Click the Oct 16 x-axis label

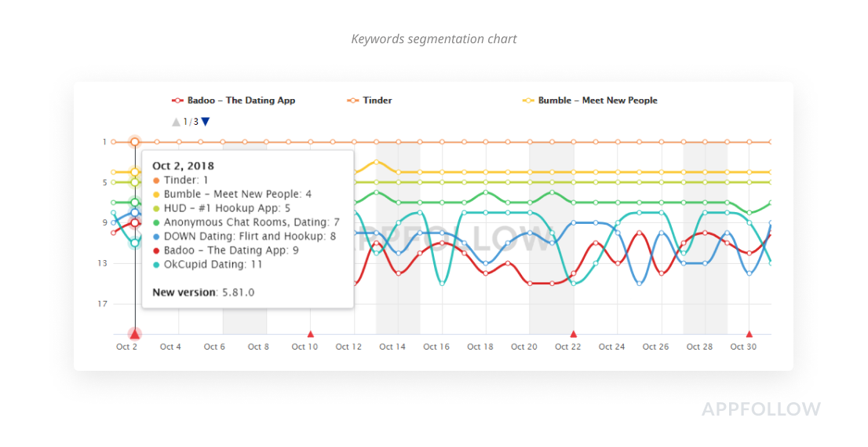pyautogui.click(x=436, y=346)
